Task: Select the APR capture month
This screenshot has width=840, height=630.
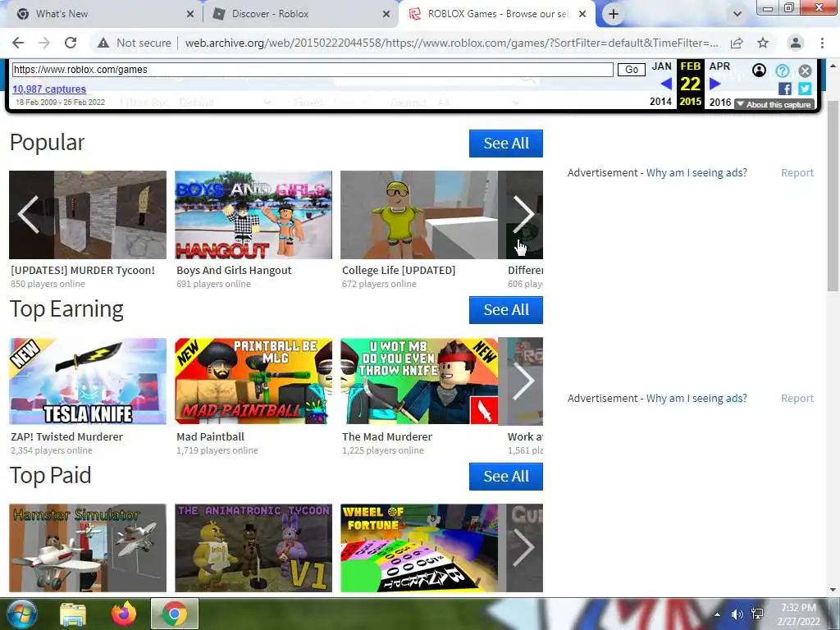Action: [x=719, y=66]
